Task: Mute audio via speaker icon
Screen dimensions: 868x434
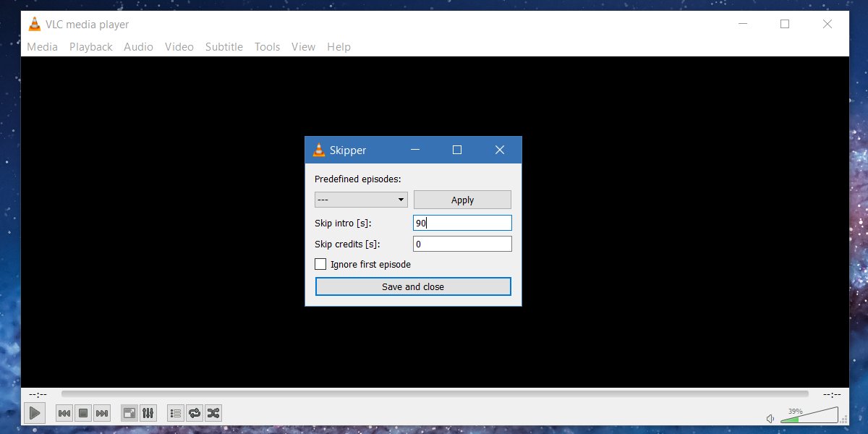Action: [x=771, y=418]
